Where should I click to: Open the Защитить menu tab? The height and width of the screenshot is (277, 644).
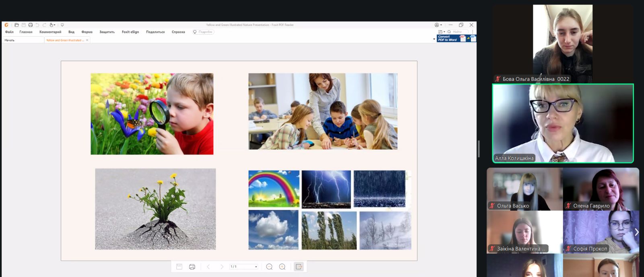point(107,32)
